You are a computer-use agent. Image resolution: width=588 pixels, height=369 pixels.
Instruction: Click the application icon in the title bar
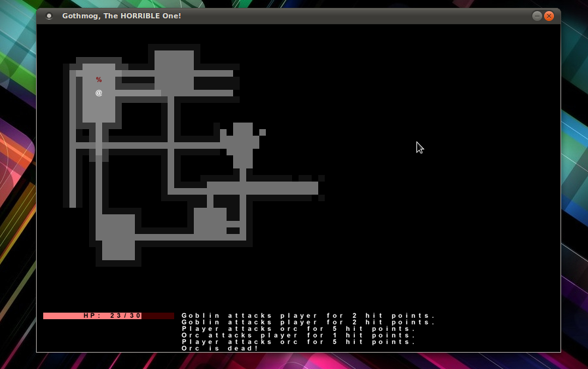click(49, 16)
